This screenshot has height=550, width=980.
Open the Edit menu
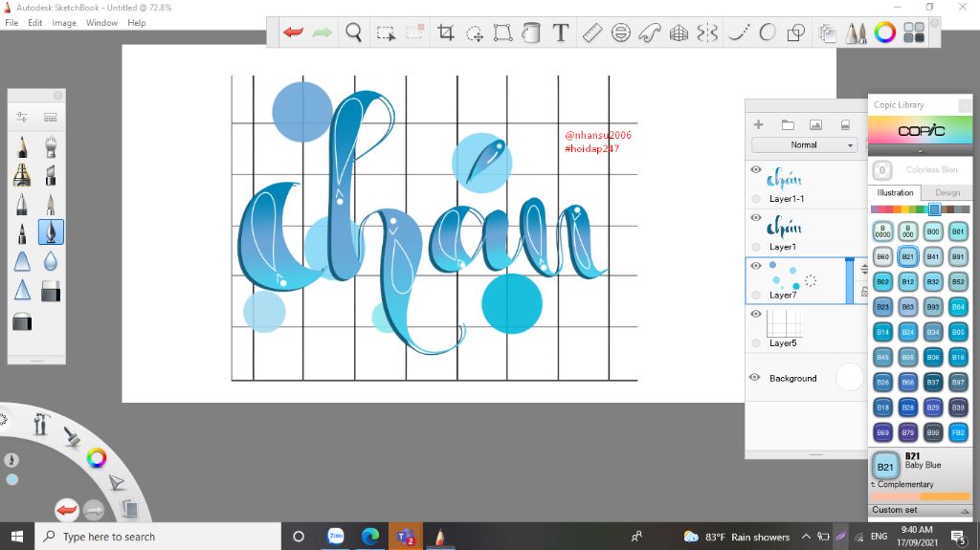coord(35,23)
